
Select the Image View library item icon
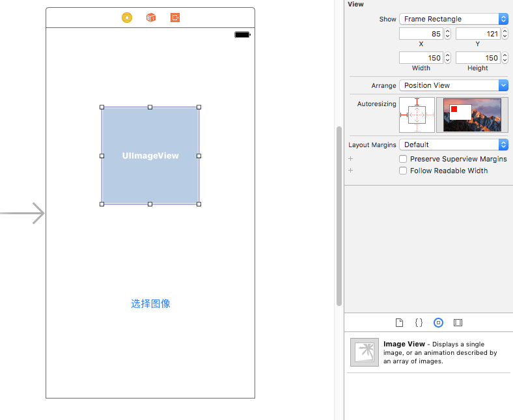click(364, 352)
